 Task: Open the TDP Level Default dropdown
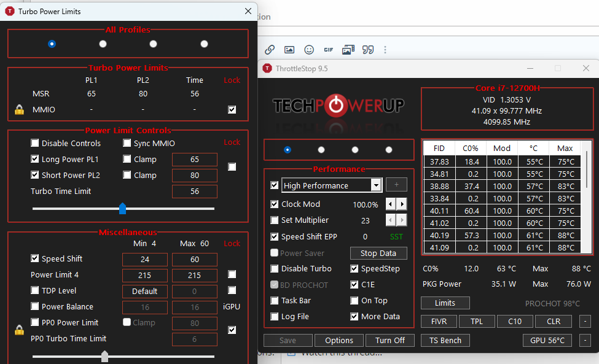[x=145, y=291]
